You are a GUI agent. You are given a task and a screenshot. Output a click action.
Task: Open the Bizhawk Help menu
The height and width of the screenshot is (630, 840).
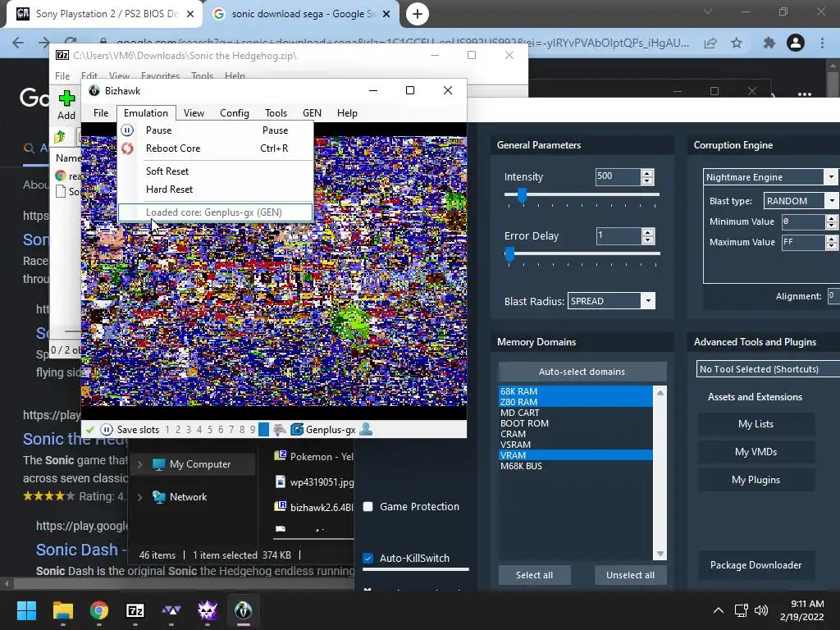(x=347, y=113)
